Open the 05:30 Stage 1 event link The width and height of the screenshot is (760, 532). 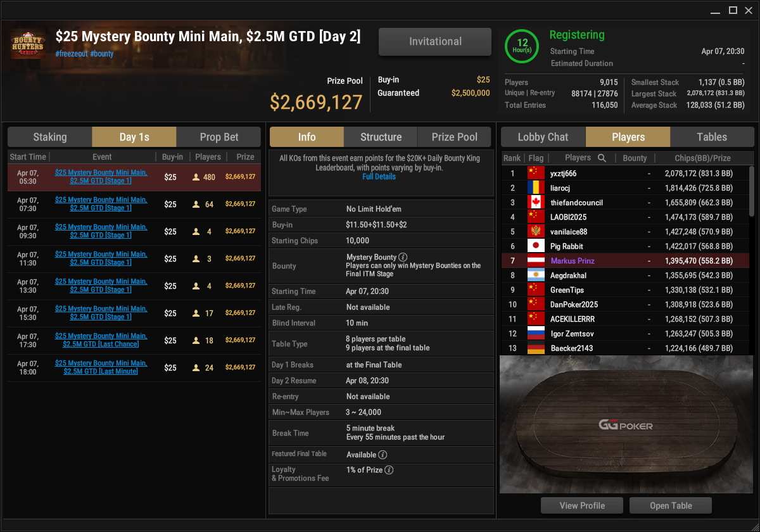point(101,177)
